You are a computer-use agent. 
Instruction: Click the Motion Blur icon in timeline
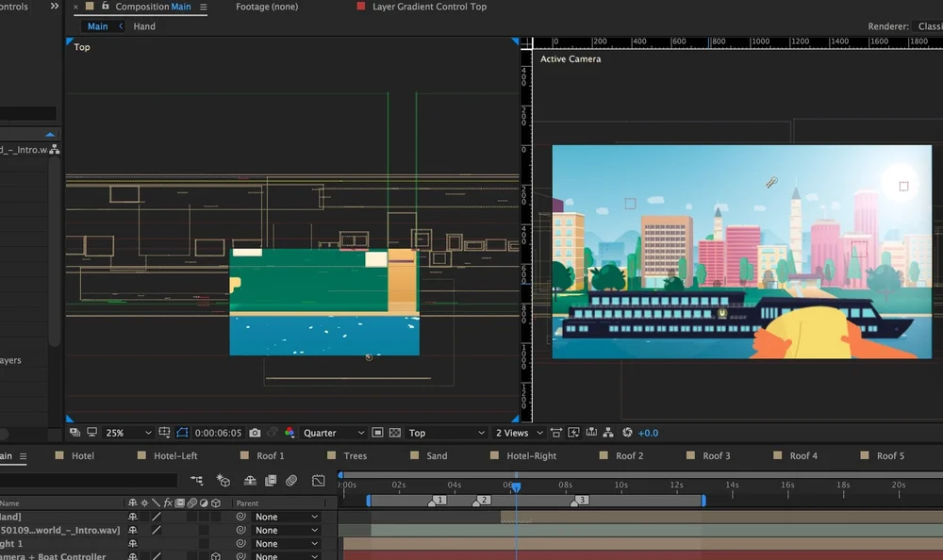291,481
